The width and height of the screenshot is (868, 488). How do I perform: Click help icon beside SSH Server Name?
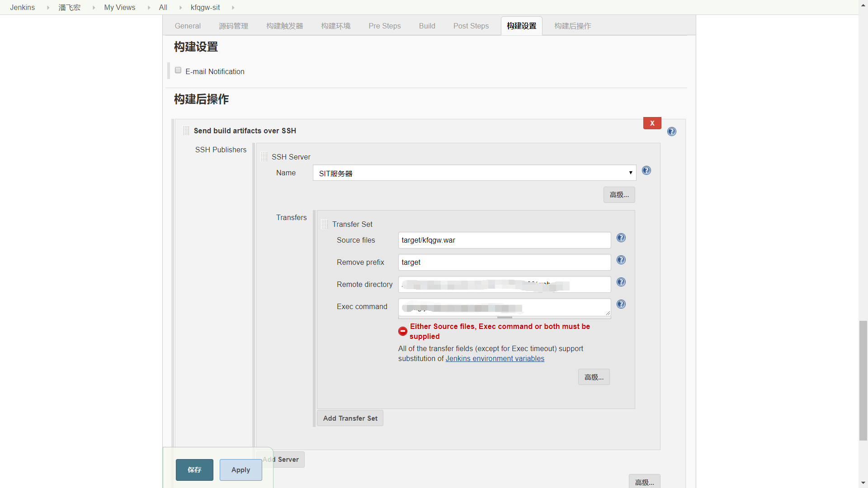(646, 170)
